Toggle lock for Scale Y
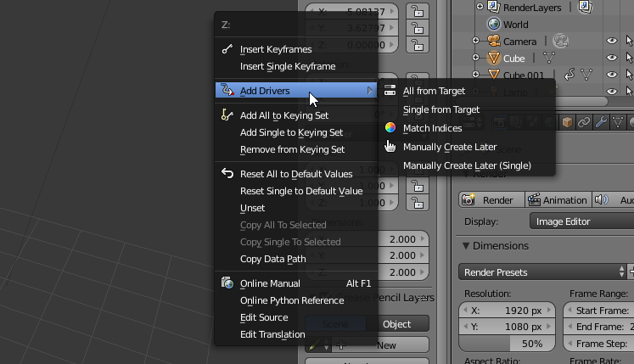The width and height of the screenshot is (634, 364). coord(418,186)
